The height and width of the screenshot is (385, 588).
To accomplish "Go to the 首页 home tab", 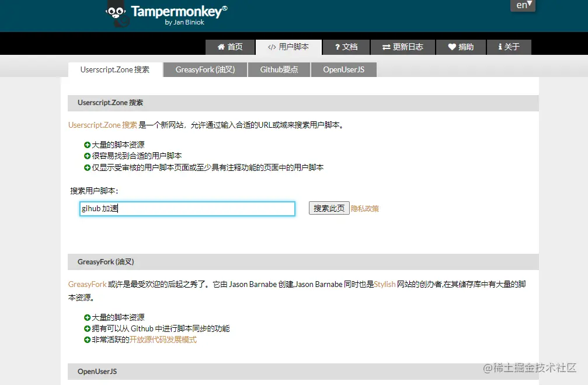I will tap(230, 47).
